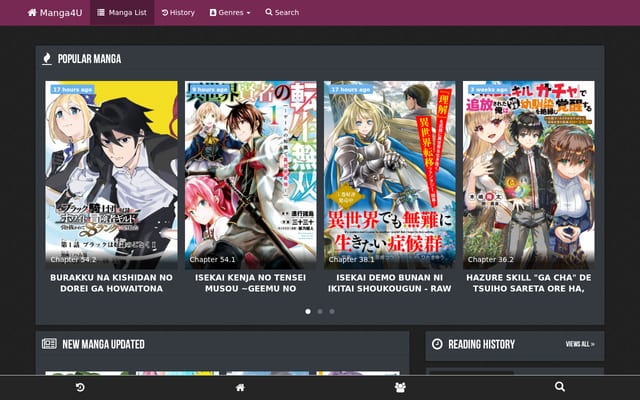
Task: Open Chapter 36.2 link
Action: pyautogui.click(x=491, y=260)
